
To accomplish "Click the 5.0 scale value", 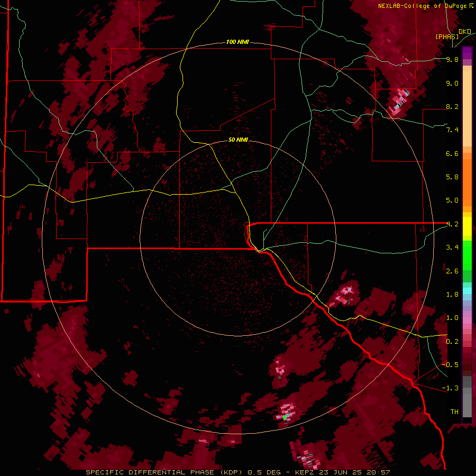I will [452, 200].
